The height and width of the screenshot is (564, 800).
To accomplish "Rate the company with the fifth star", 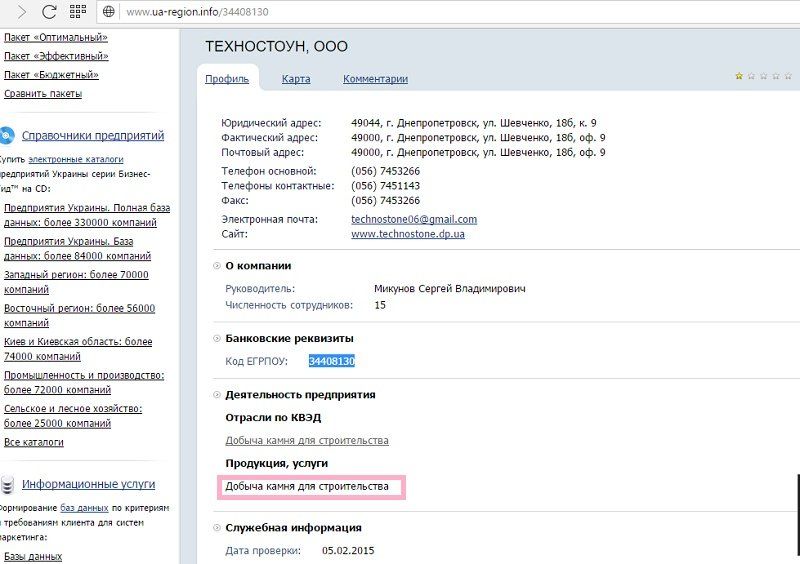I will (x=787, y=75).
